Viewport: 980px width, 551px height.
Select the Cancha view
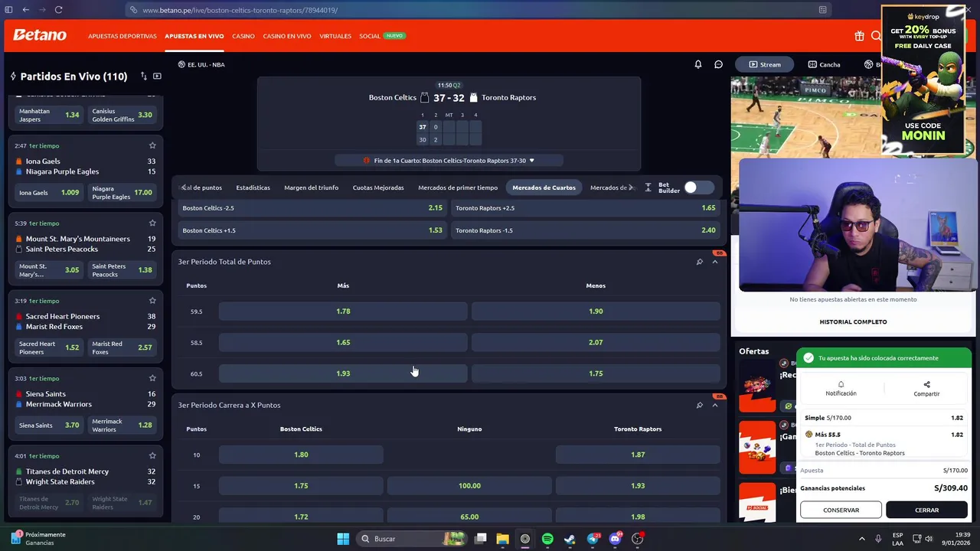click(824, 64)
